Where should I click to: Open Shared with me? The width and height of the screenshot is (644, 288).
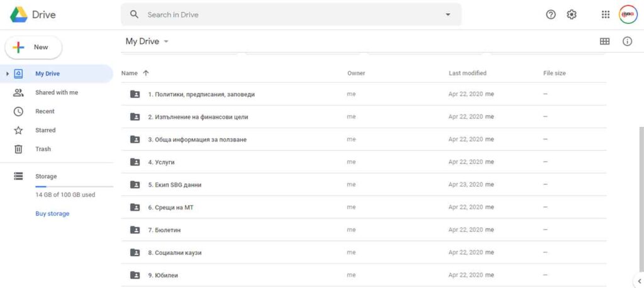click(57, 92)
